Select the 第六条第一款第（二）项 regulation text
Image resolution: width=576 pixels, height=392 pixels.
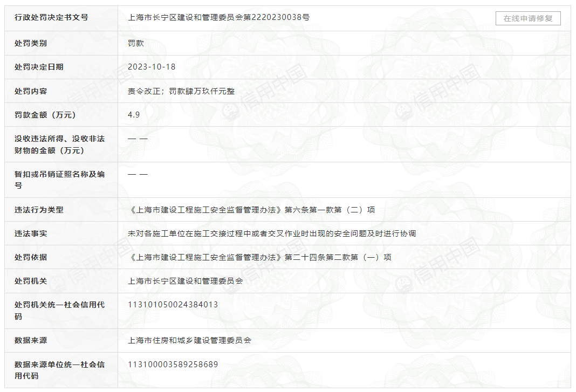click(x=330, y=210)
